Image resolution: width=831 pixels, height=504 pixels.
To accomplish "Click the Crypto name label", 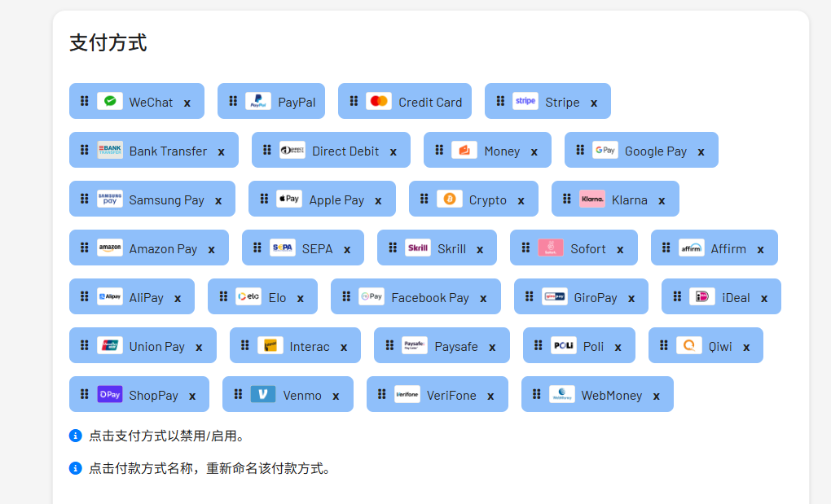I will (x=487, y=200).
